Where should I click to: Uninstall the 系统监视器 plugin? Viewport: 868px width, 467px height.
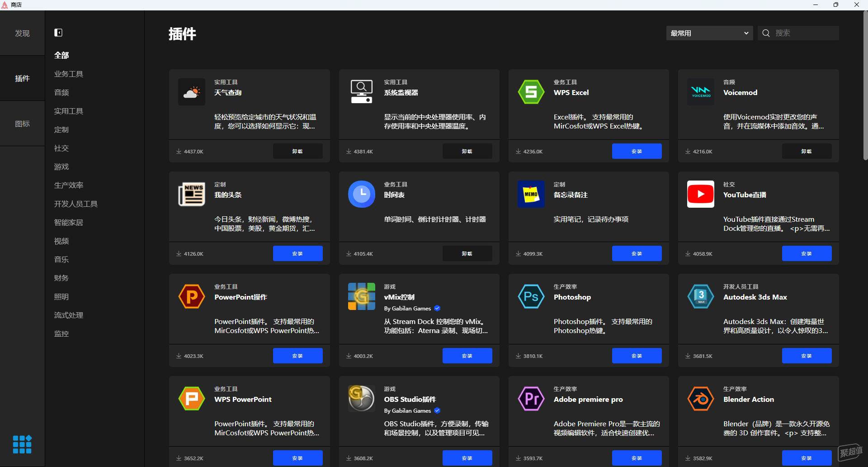[x=467, y=151]
